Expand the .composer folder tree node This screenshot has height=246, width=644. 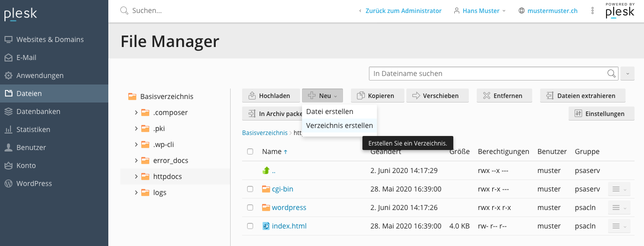(136, 112)
